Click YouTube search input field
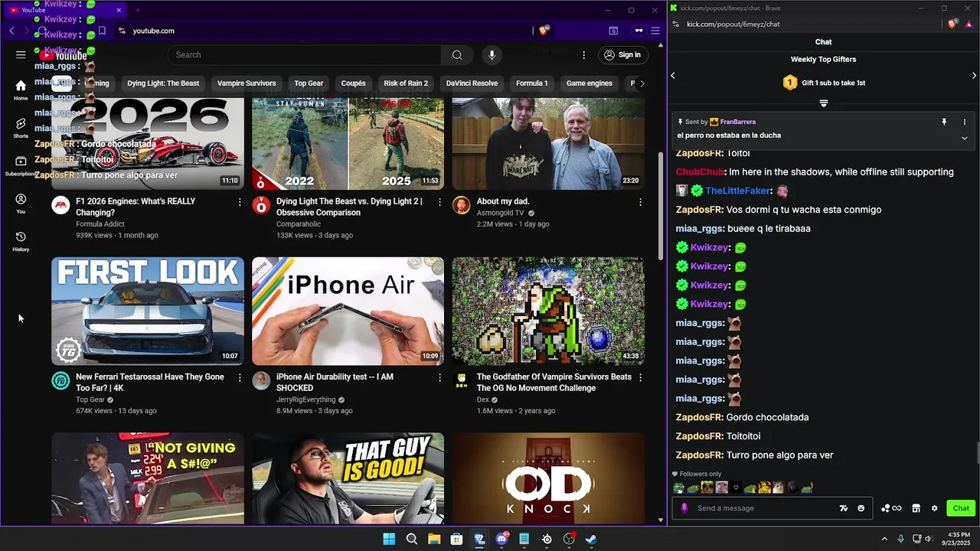Image resolution: width=980 pixels, height=551 pixels. (305, 55)
